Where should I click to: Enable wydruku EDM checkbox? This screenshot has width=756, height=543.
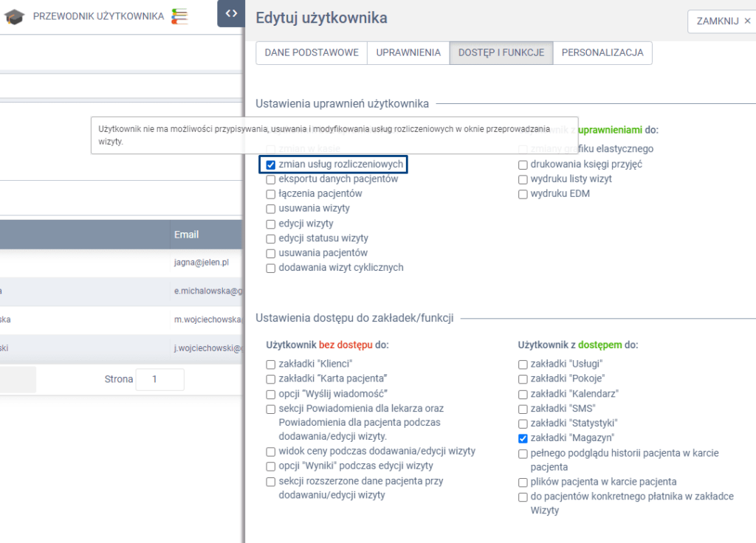[x=523, y=194]
